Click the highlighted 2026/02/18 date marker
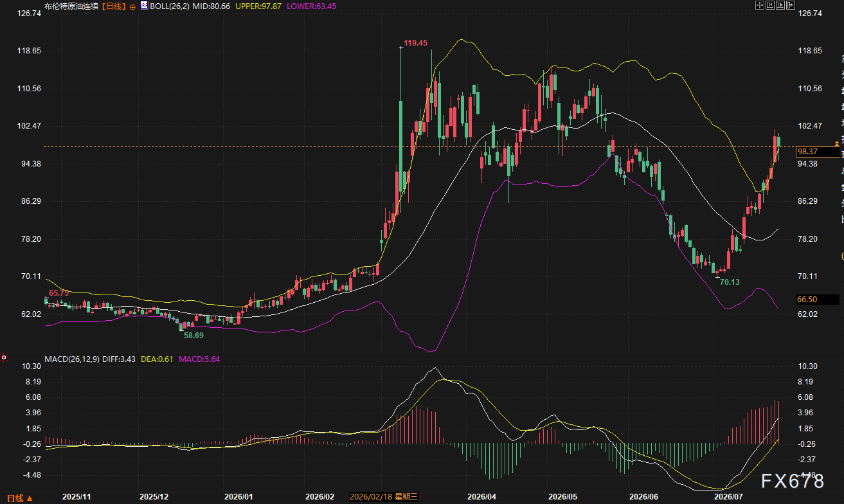The height and width of the screenshot is (504, 844). (x=384, y=497)
